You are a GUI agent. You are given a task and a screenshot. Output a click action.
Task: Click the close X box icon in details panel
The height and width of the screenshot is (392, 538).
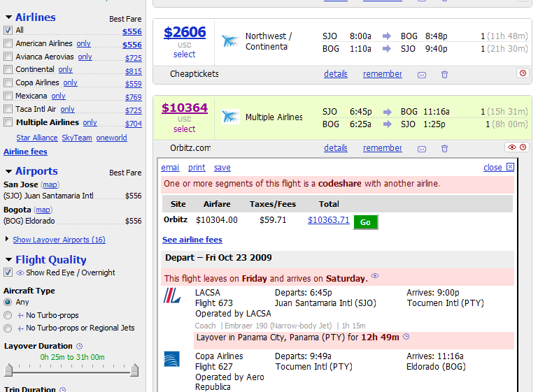(x=510, y=167)
